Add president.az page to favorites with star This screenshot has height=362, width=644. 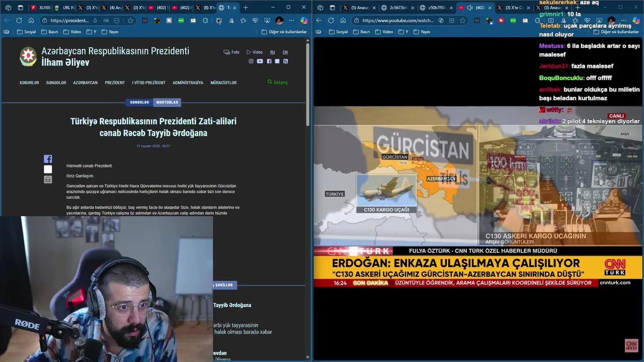130,20
